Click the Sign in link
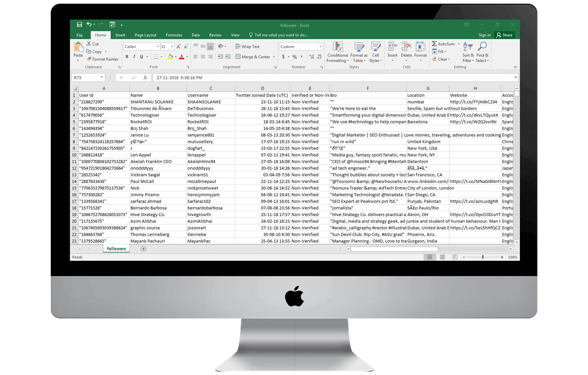This screenshot has height=375, width=588. tap(484, 35)
